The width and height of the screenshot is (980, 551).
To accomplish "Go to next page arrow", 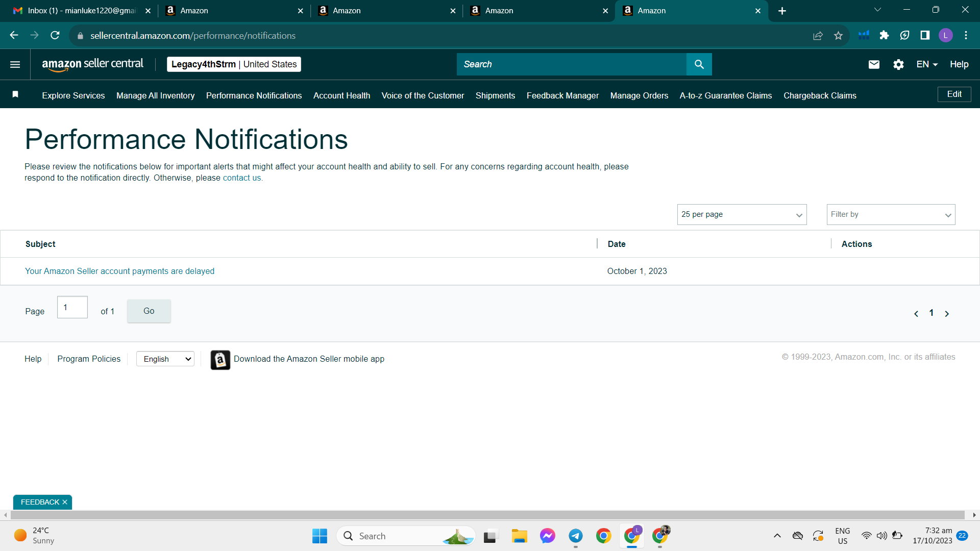I will click(947, 314).
